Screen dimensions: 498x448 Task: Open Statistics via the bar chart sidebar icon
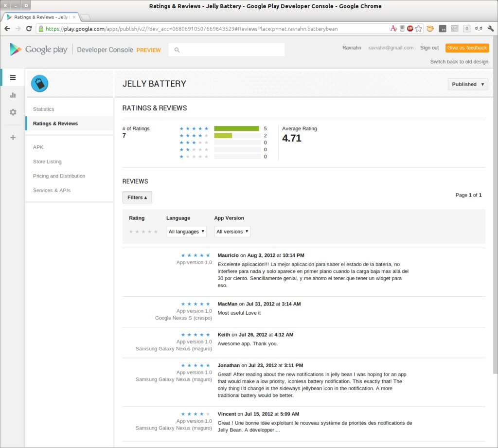point(13,95)
